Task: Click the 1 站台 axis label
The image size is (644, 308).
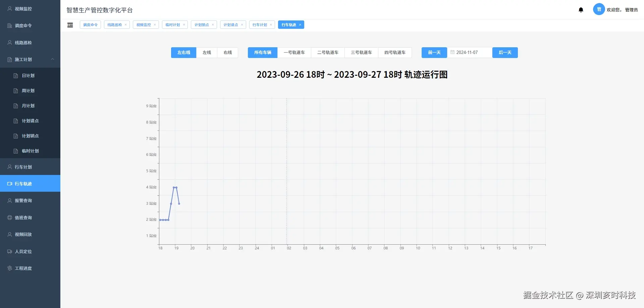Action: coord(151,236)
